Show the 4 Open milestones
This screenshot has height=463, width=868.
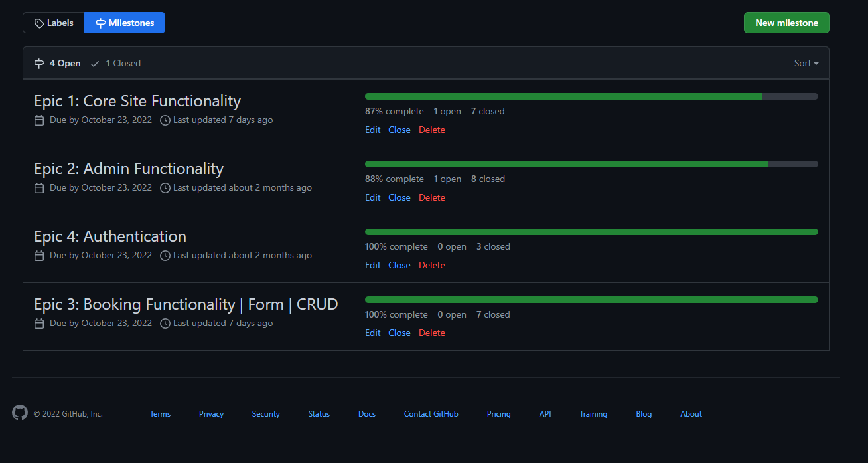[57, 63]
